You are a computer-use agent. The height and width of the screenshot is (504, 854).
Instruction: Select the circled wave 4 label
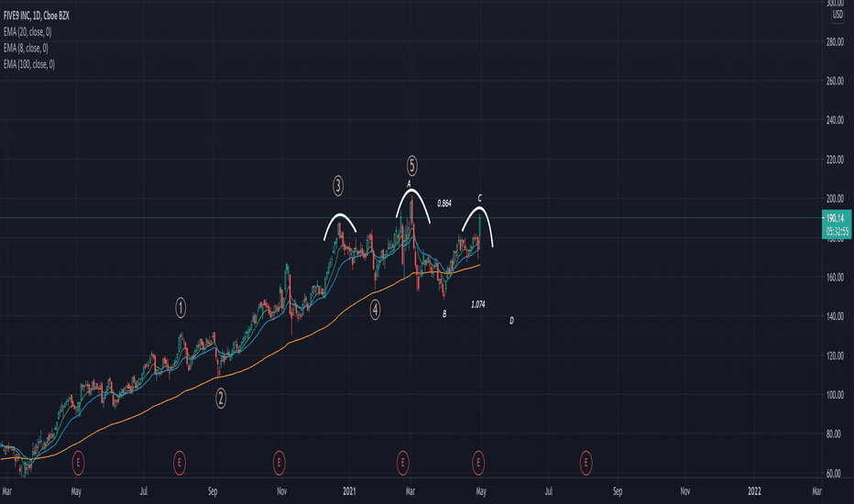[375, 310]
